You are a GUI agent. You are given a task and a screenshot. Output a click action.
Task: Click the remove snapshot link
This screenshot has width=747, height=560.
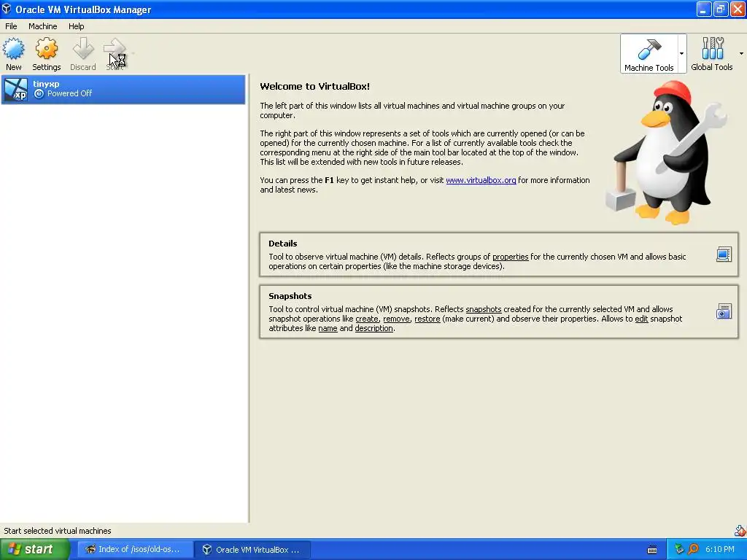(396, 319)
